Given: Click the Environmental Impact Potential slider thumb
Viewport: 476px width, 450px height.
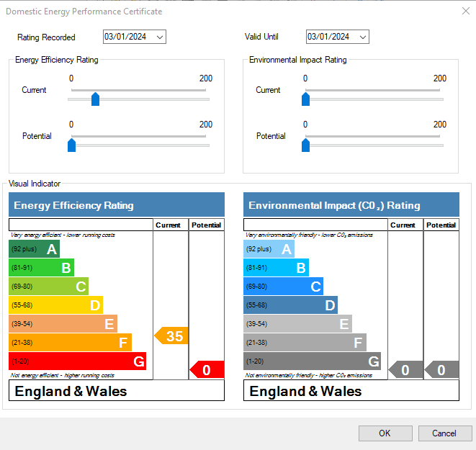Looking at the screenshot, I should (x=305, y=145).
